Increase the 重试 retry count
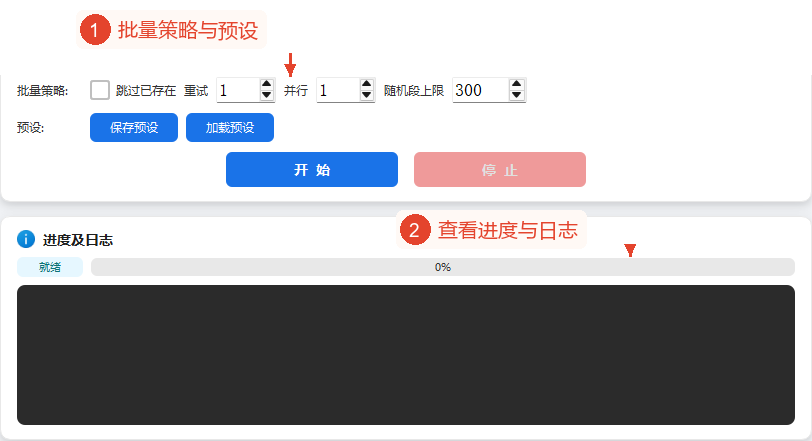The width and height of the screenshot is (812, 441). (x=267, y=84)
